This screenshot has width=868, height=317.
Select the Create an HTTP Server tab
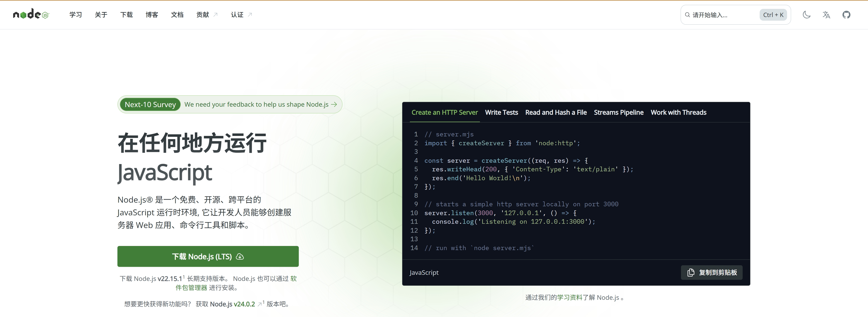(x=445, y=112)
